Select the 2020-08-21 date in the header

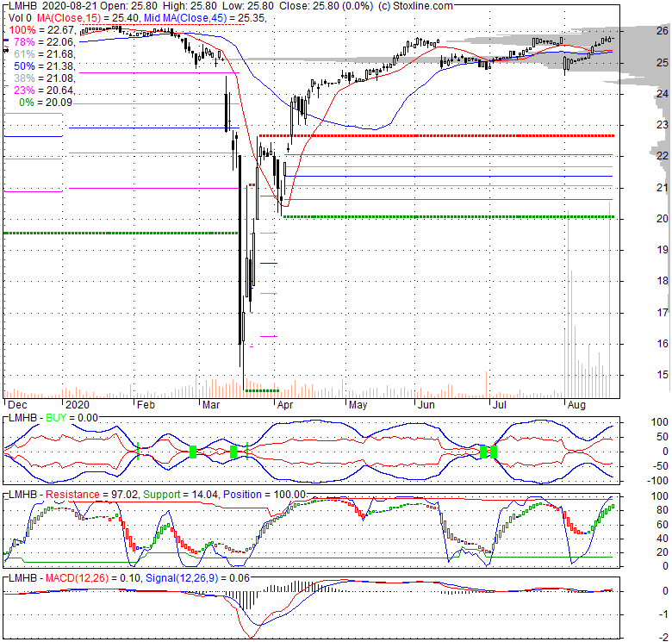pos(71,6)
